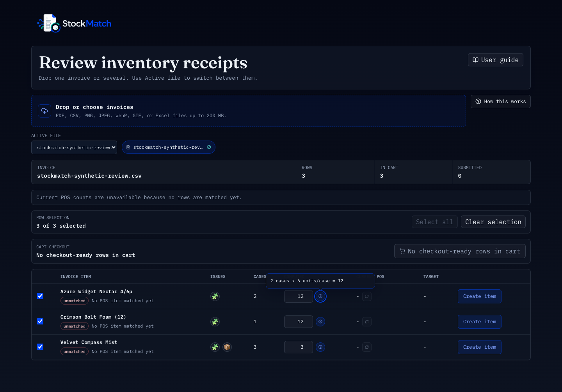Click Clear selection button
The width and height of the screenshot is (562, 392).
click(x=493, y=222)
